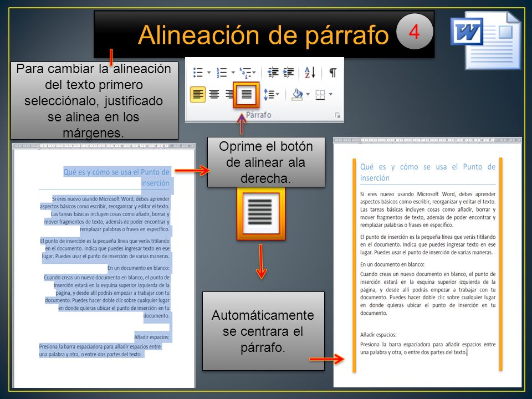Click 'Presiona la barra espaciadora' paragraph in left document
Viewport: 532px width, 399px height.
tap(100, 350)
